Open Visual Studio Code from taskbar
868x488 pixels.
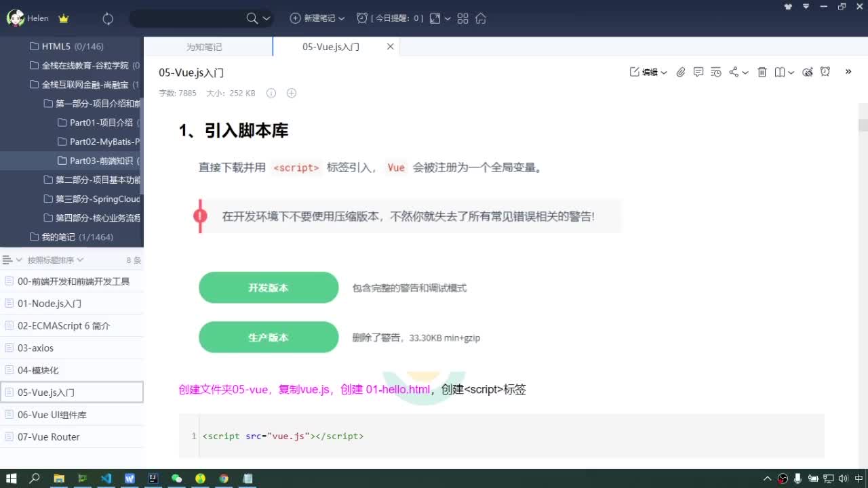106,479
